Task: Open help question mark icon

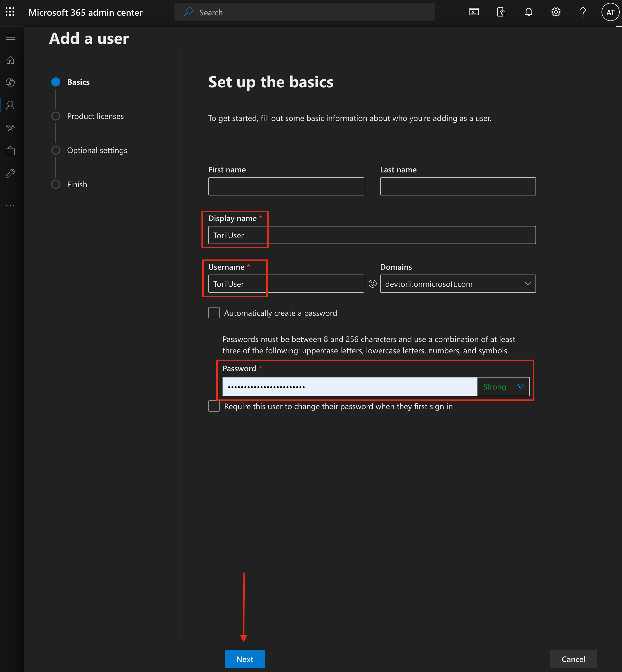Action: tap(583, 12)
